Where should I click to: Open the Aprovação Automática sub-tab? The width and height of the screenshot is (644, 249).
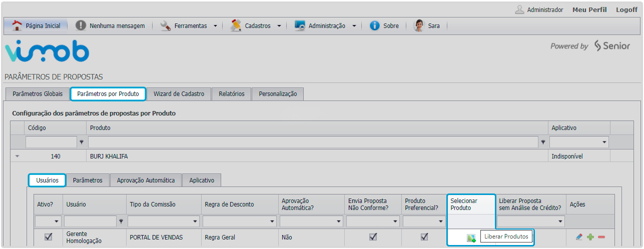146,180
